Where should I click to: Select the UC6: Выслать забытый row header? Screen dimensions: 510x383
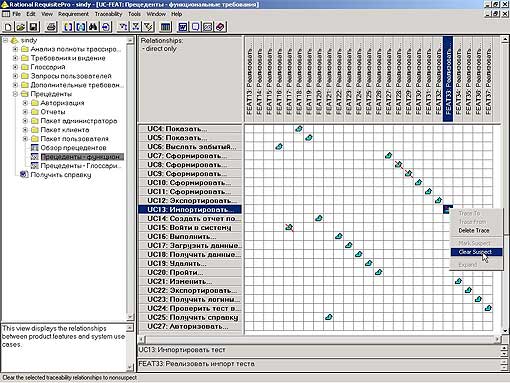click(190, 147)
